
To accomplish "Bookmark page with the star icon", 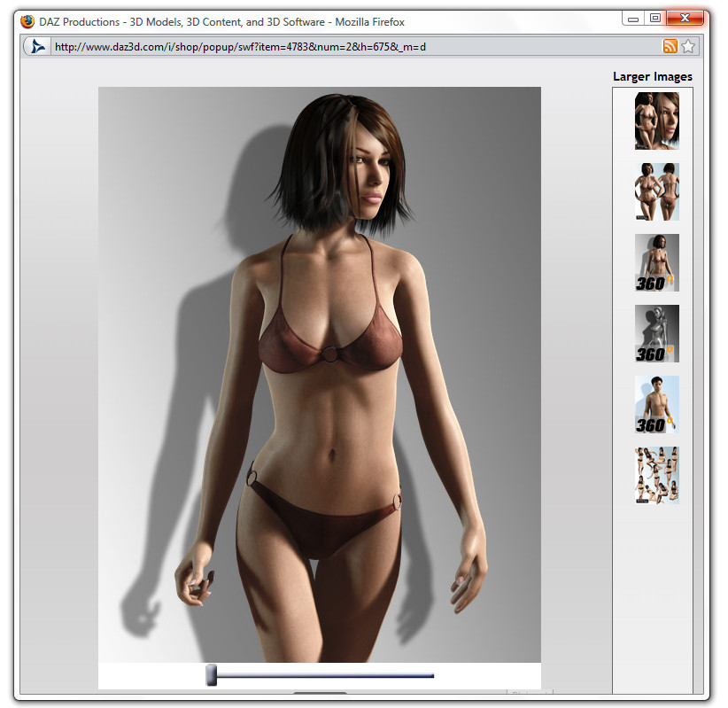I will click(x=688, y=46).
